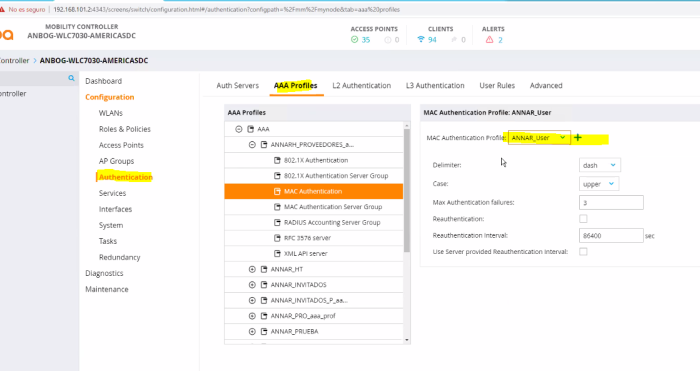Viewport: 700px width, 371px height.
Task: Select the MAC Authentication tree item
Action: pos(313,191)
